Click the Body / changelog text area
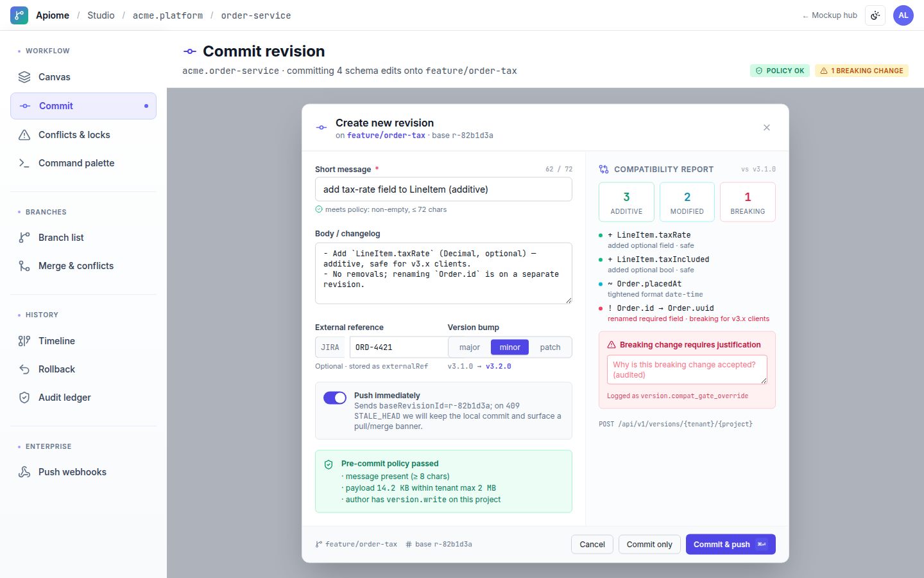Screen dimensions: 924x578 pos(443,273)
